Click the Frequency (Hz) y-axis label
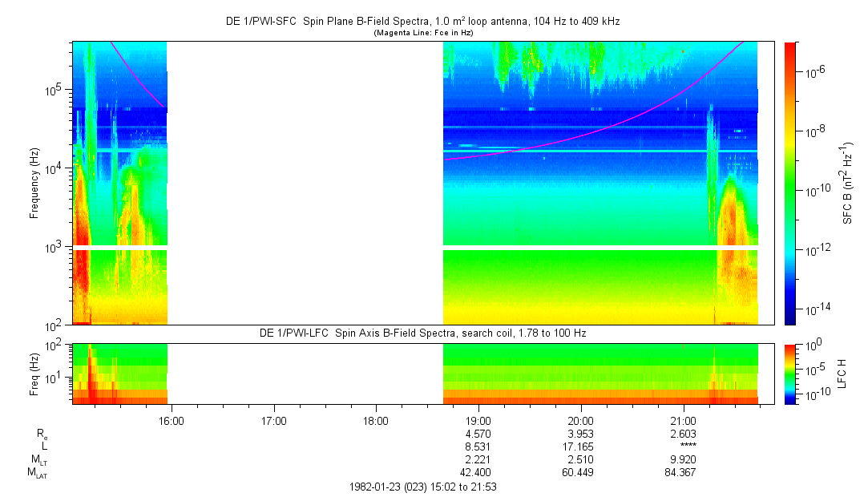This screenshot has width=868, height=497. (34, 184)
